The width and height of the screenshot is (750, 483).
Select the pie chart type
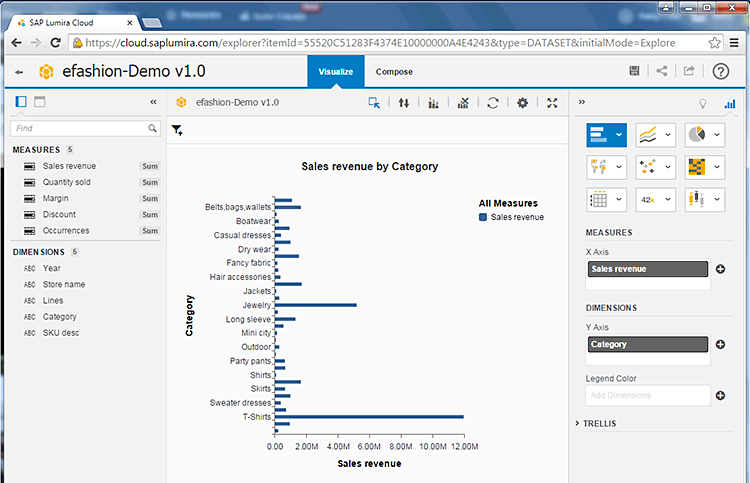pyautogui.click(x=698, y=135)
